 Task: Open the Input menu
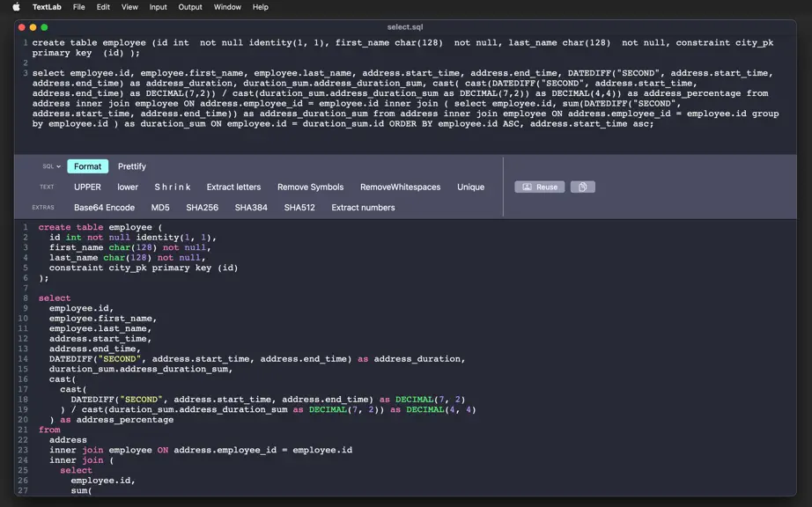pyautogui.click(x=158, y=7)
